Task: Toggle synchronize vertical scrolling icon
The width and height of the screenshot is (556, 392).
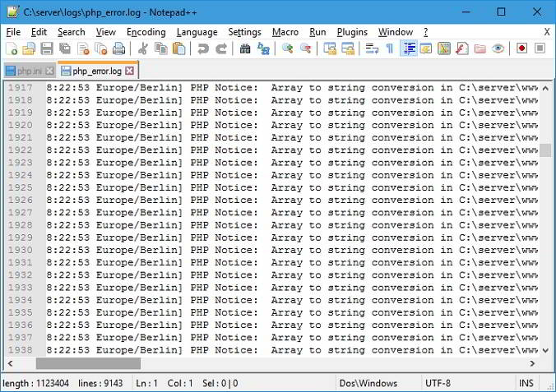Action: (x=330, y=48)
